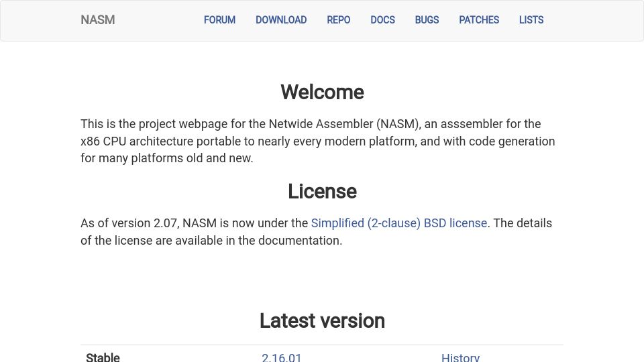Click the Welcome heading

(322, 92)
